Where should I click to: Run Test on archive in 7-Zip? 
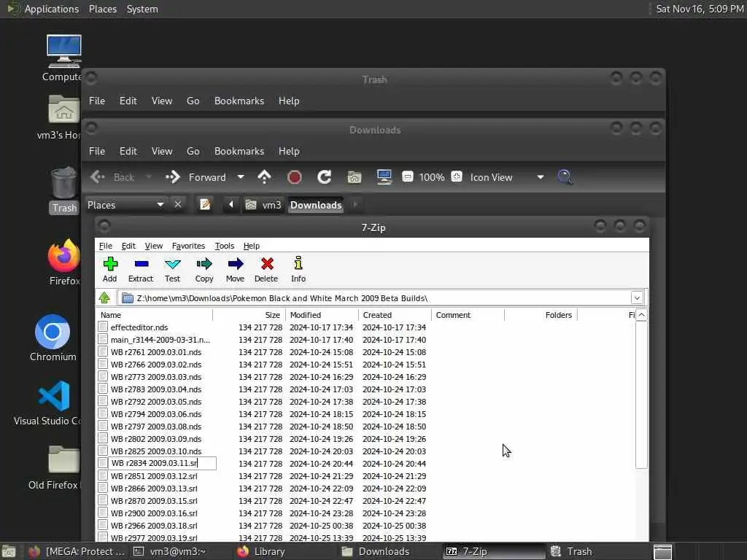pyautogui.click(x=172, y=270)
